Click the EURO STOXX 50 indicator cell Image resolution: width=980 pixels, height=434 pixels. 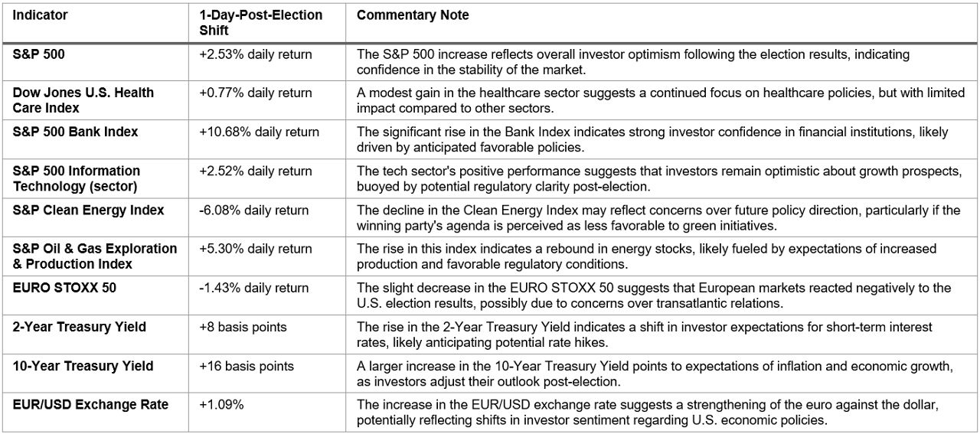click(64, 288)
